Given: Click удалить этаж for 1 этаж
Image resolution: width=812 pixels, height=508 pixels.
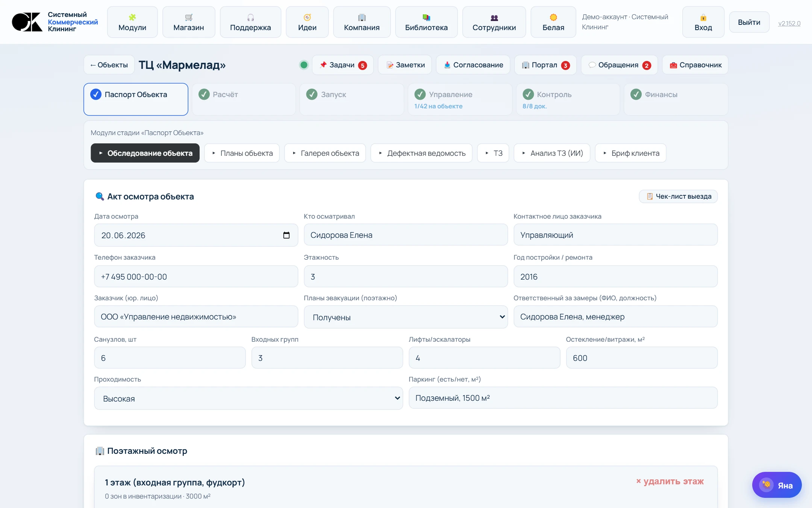Looking at the screenshot, I should pyautogui.click(x=670, y=481).
